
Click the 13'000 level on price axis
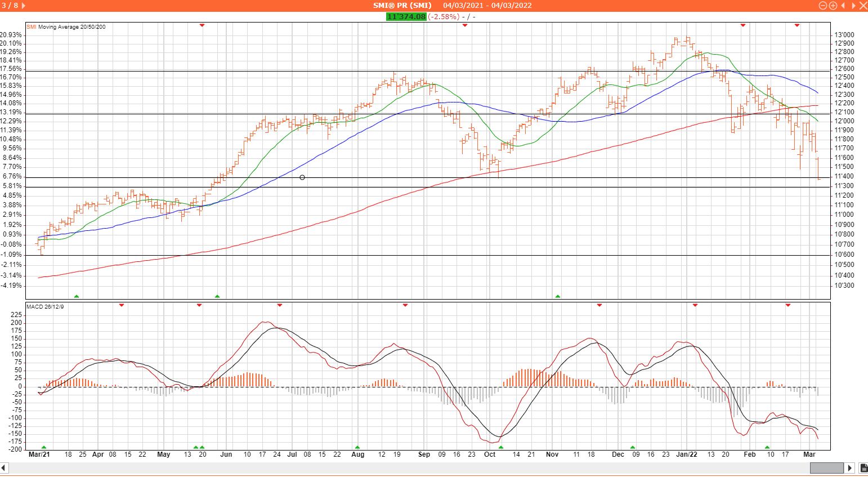(x=844, y=35)
